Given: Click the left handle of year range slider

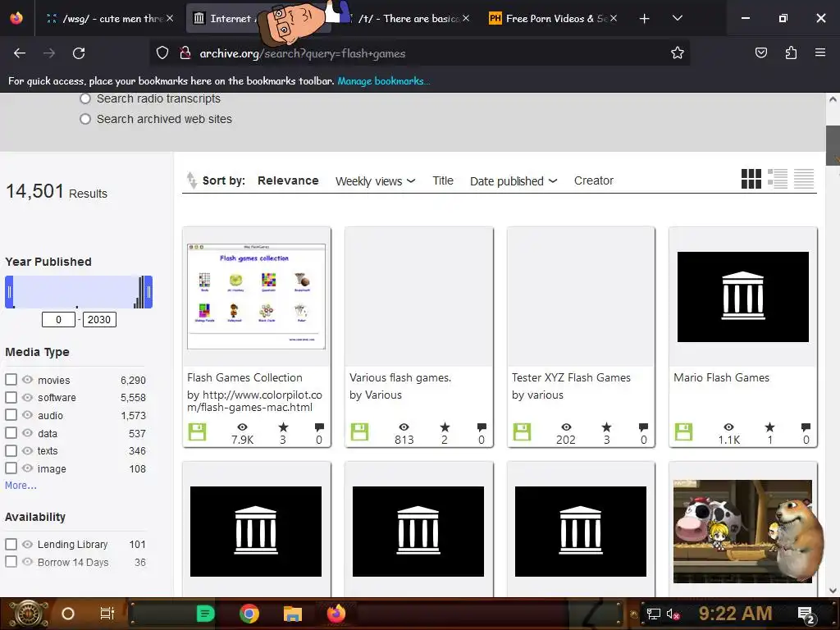Looking at the screenshot, I should coord(9,292).
